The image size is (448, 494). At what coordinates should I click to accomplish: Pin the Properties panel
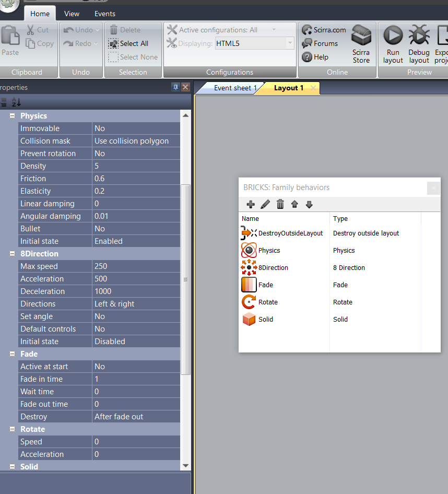[x=175, y=87]
